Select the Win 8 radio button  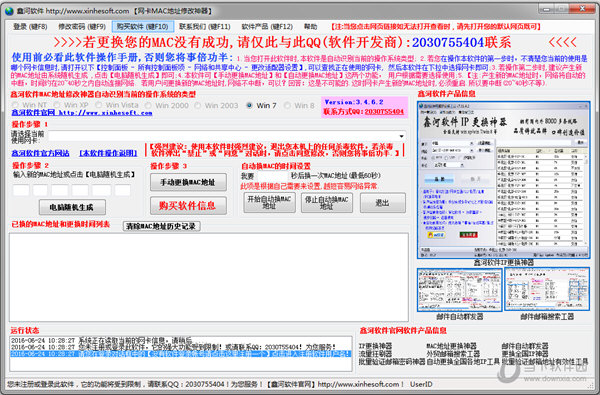coord(299,105)
